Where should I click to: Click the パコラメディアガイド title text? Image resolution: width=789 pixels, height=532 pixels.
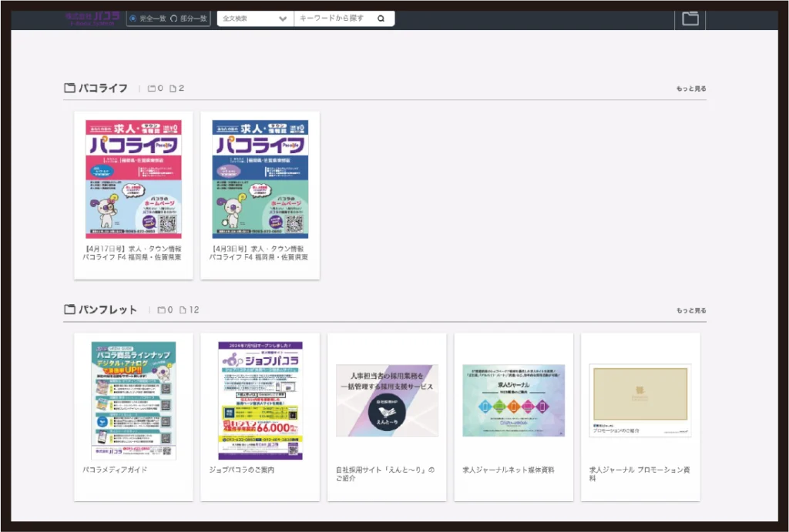(116, 470)
